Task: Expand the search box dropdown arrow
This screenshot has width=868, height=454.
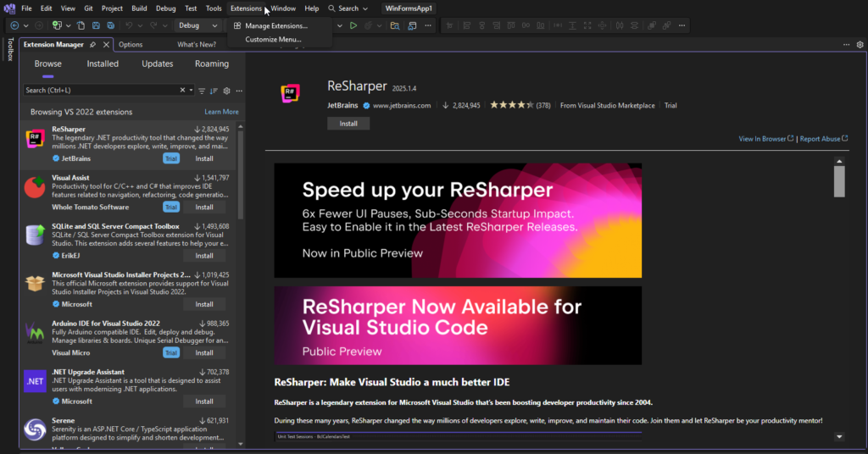Action: pos(191,90)
